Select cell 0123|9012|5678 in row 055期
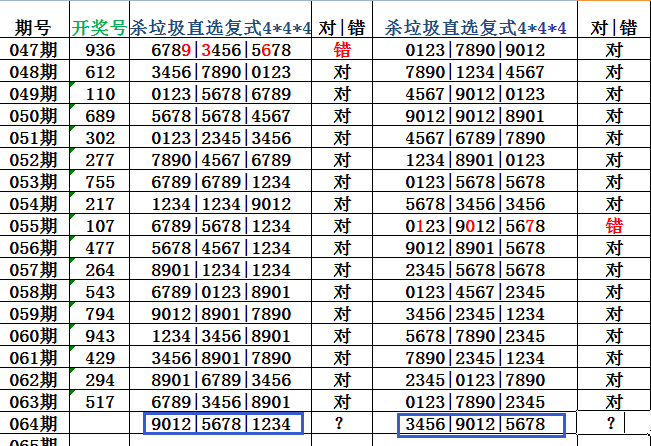This screenshot has height=446, width=651. pyautogui.click(x=475, y=226)
